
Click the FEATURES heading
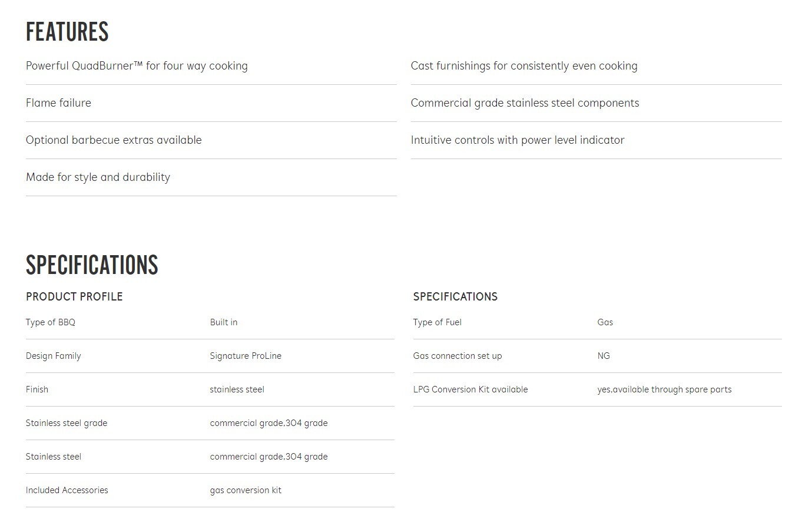[67, 32]
